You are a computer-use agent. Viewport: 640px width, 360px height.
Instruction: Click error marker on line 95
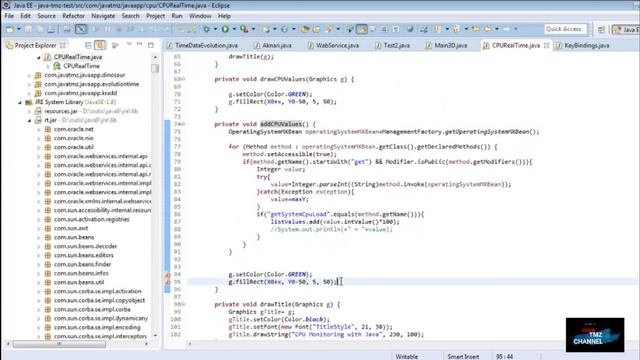(167, 282)
